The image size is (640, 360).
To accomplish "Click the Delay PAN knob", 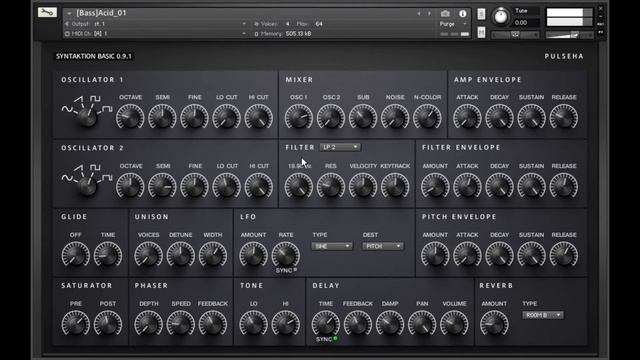I will (x=422, y=324).
